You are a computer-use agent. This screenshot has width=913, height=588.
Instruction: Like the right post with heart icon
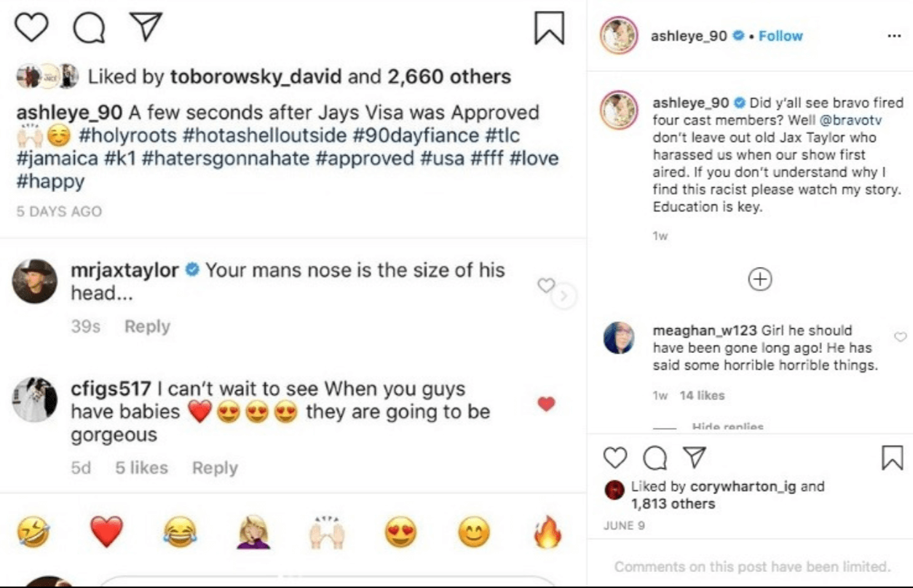615,457
